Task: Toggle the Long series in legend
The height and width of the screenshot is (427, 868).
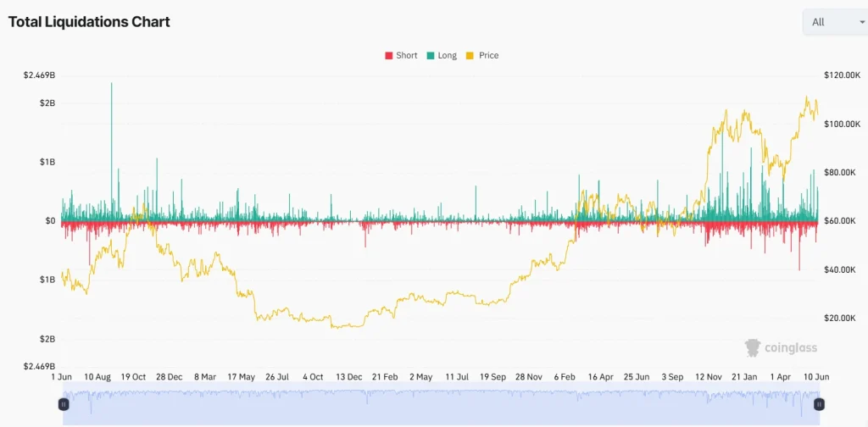Action: point(442,55)
